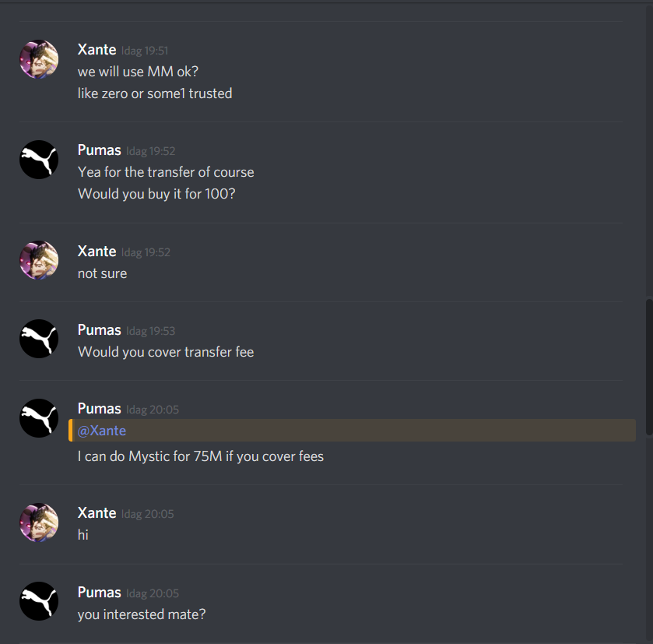Click the chat scrollbar thumb
653x644 pixels.
(x=649, y=367)
